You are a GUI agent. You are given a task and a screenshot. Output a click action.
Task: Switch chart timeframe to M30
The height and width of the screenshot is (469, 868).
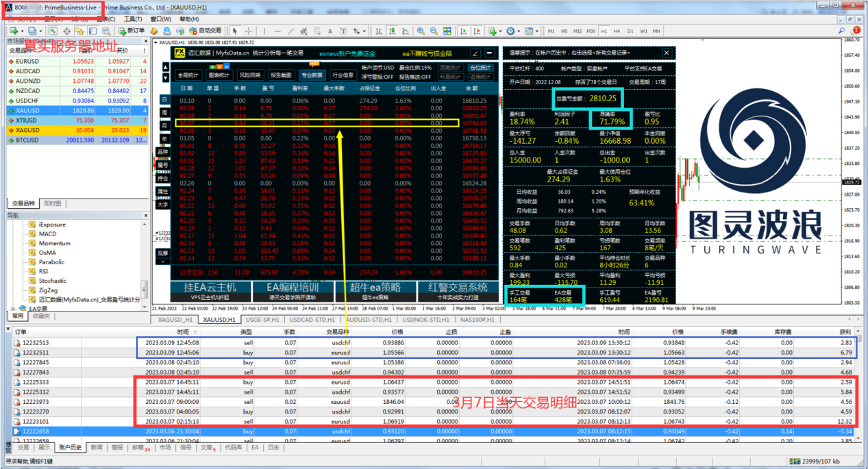tap(591, 31)
